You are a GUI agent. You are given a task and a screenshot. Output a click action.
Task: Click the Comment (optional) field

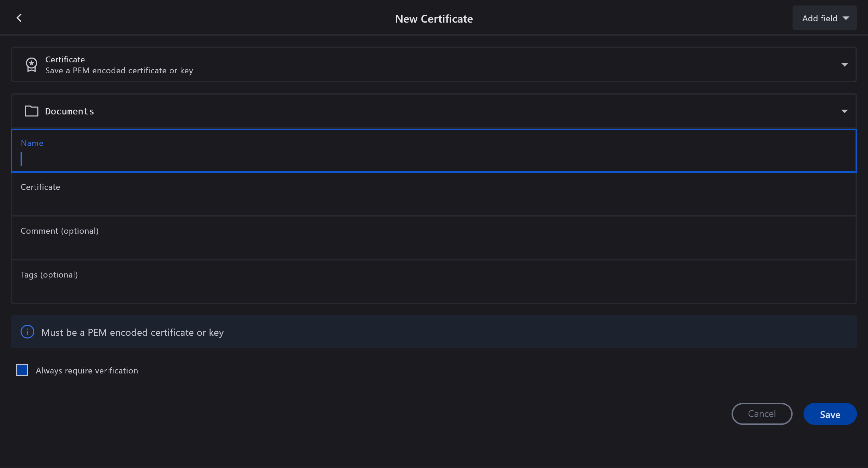coord(433,245)
